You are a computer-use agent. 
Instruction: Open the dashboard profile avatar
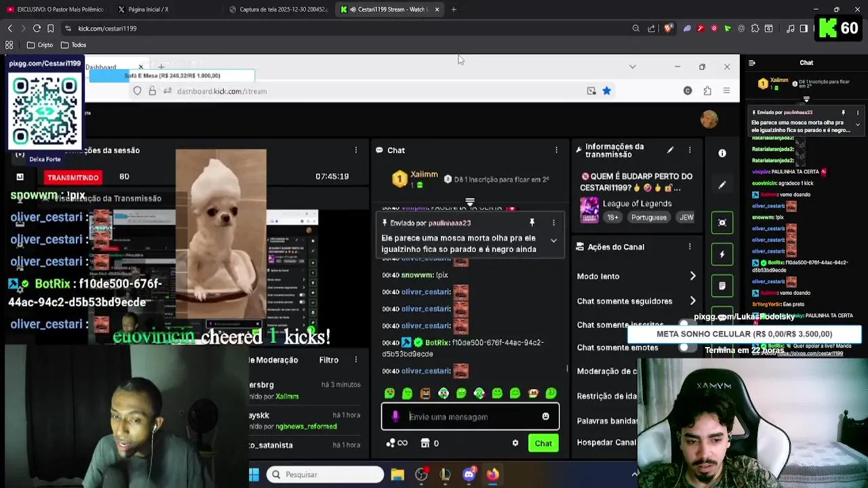(709, 119)
